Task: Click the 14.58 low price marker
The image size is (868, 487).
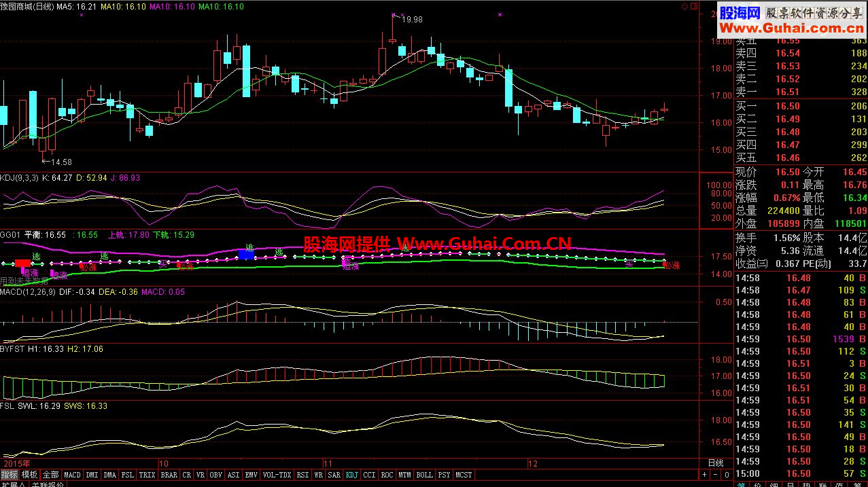Action: (x=62, y=162)
